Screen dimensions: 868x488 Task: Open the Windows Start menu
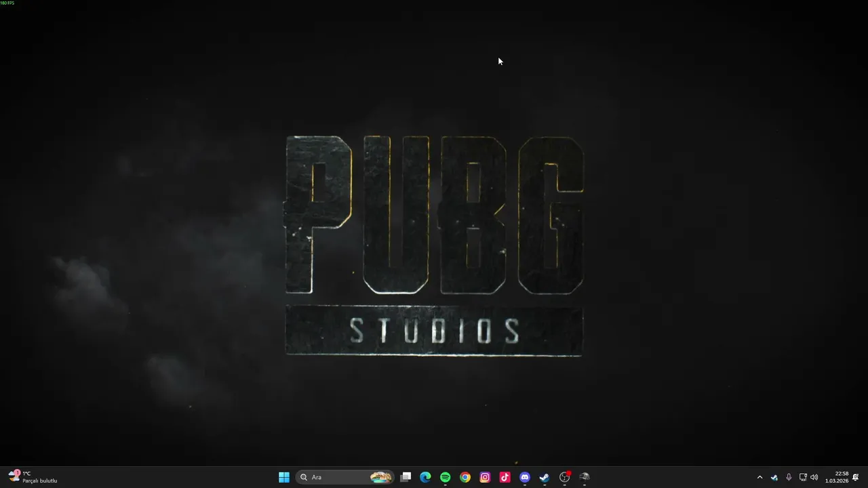point(284,477)
